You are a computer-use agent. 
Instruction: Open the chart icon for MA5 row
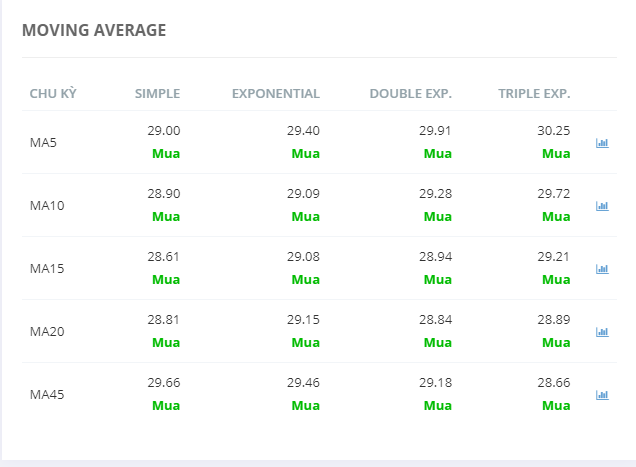602,143
